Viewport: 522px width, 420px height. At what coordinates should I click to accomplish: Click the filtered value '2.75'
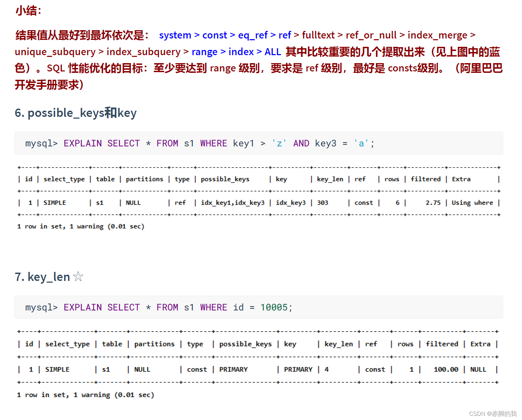click(x=433, y=203)
